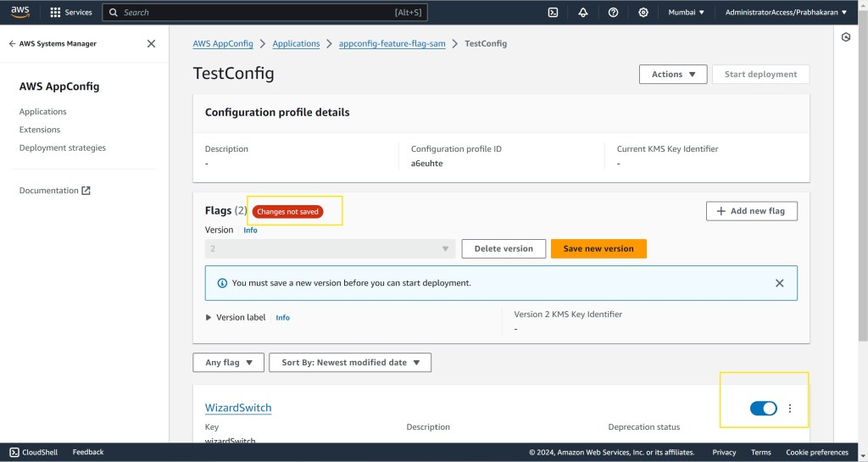Open WizardSwitch three-dot options menu
Viewport: 868px width, 462px height.
pyautogui.click(x=790, y=409)
